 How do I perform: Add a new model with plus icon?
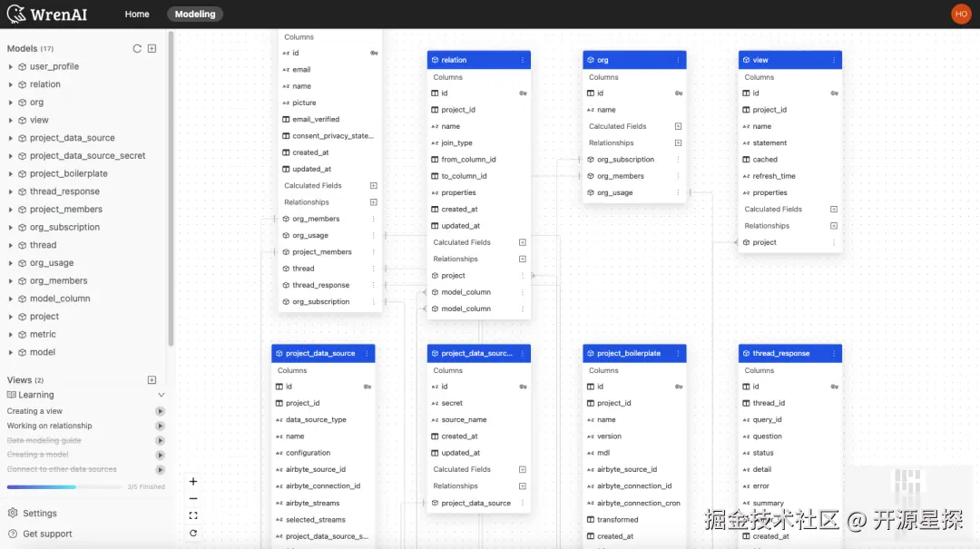(152, 48)
